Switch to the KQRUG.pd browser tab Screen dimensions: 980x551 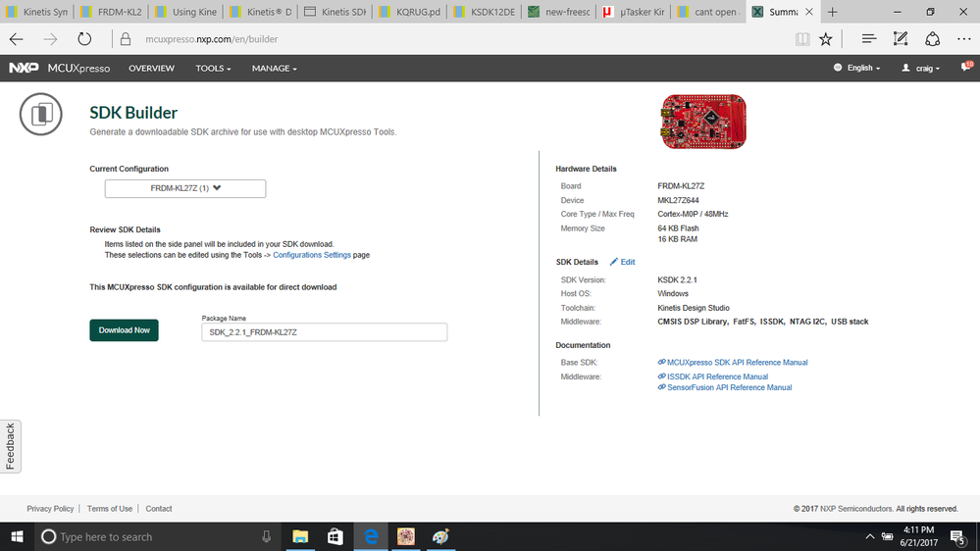(x=410, y=11)
